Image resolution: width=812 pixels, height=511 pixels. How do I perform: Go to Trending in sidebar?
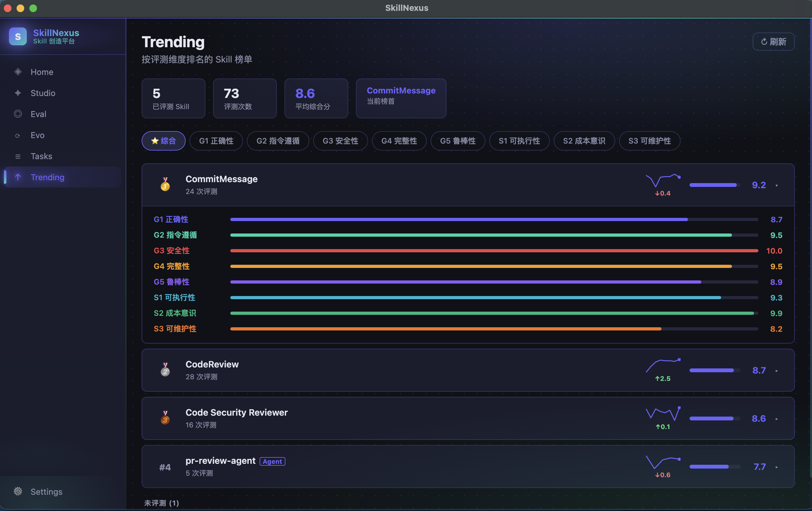coord(47,177)
